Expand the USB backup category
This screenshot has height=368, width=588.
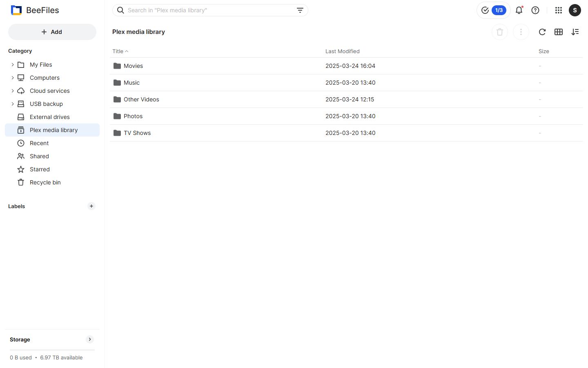(13, 104)
